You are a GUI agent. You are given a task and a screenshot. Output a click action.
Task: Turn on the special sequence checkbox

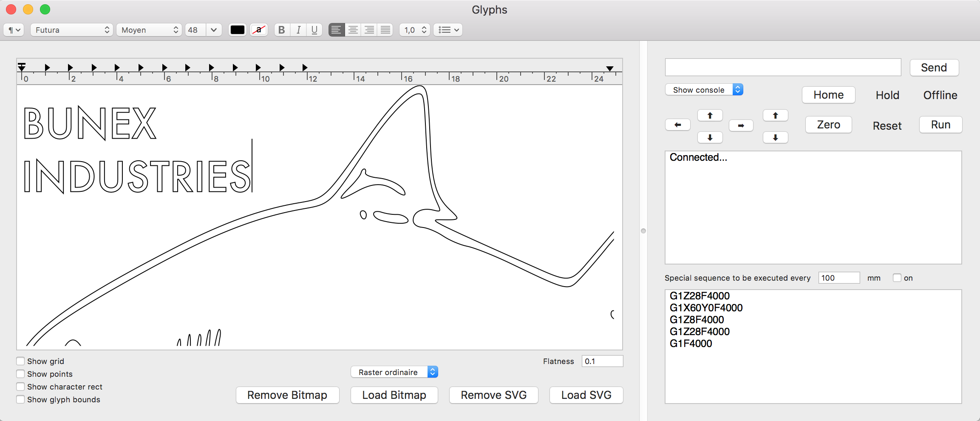pos(897,278)
